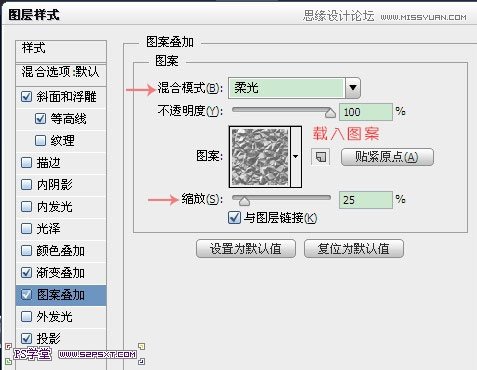Click the 不透明度 slider handle

coord(330,112)
